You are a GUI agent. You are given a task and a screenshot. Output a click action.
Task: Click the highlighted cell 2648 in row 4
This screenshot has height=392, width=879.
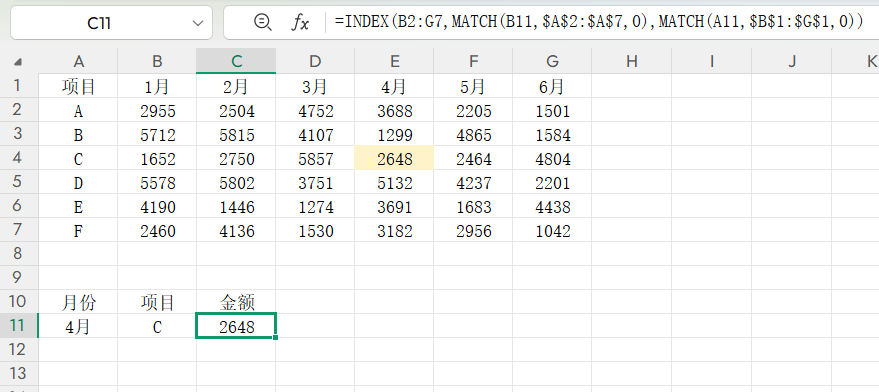coord(394,158)
